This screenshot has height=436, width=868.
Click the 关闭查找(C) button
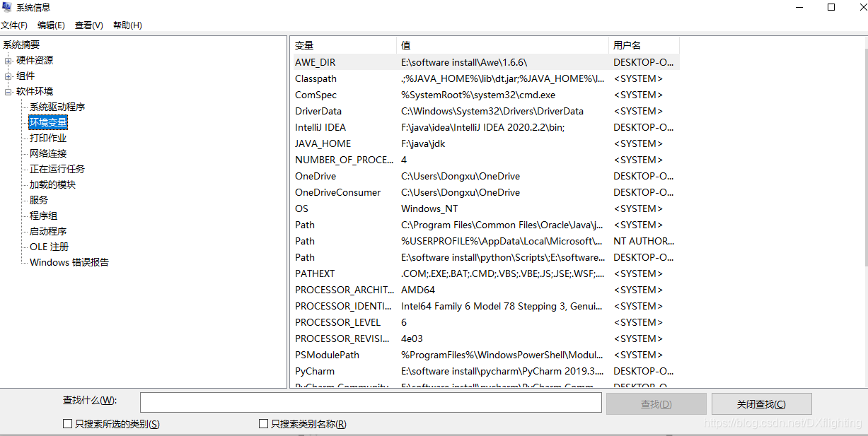[761, 404]
